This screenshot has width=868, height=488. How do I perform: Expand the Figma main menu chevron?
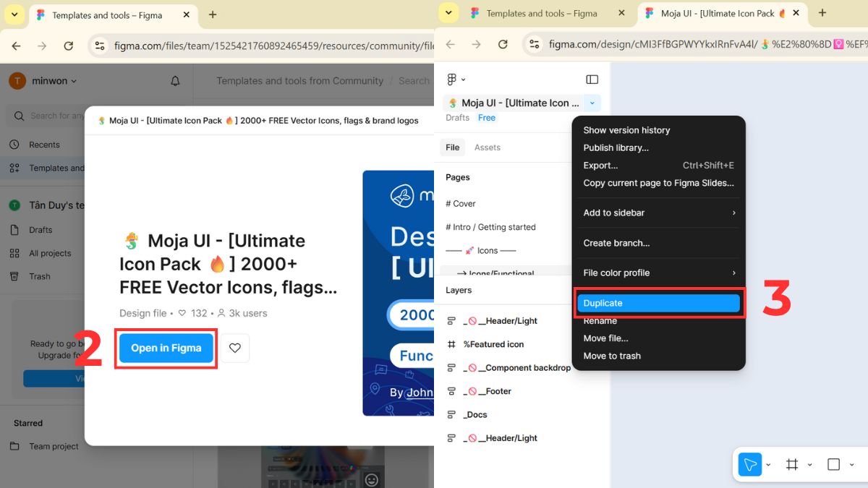464,80
